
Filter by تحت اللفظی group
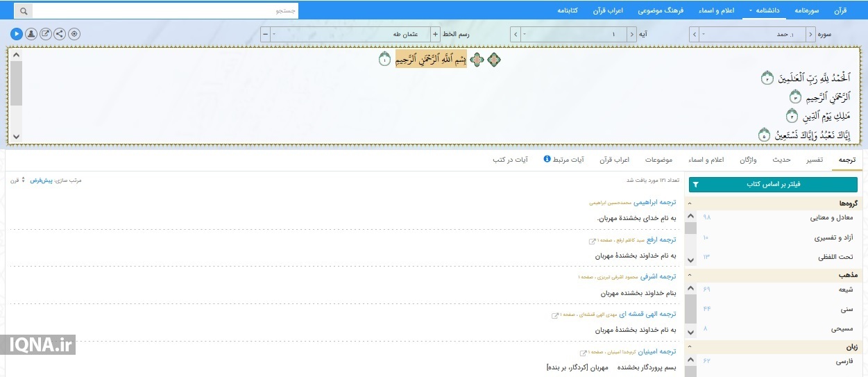point(836,257)
